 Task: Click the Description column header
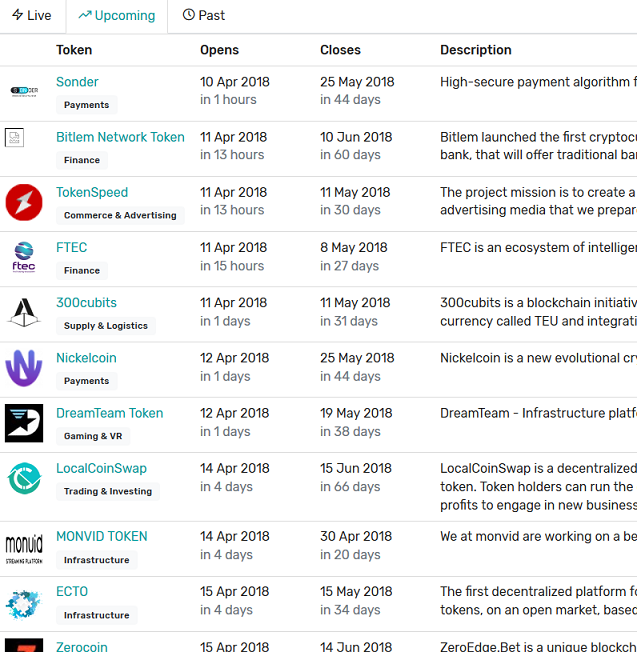click(476, 50)
